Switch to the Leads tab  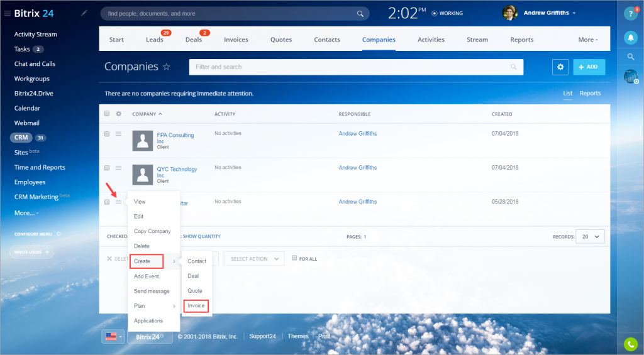coord(155,40)
